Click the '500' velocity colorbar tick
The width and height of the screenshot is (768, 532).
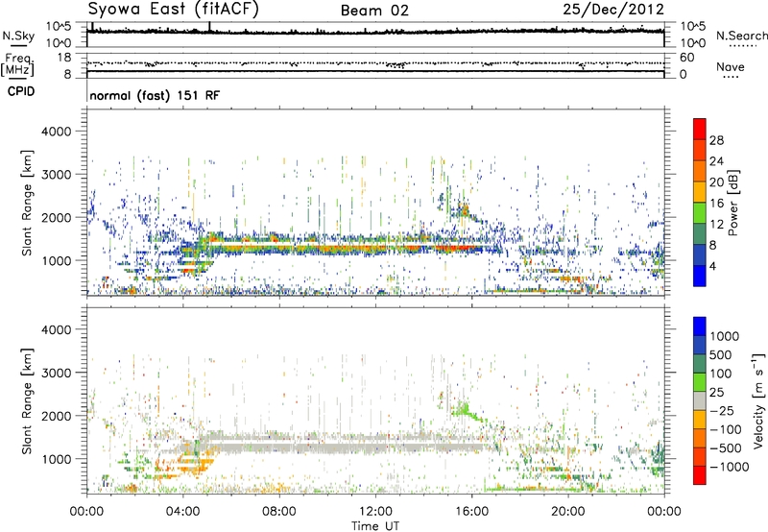[x=720, y=354]
